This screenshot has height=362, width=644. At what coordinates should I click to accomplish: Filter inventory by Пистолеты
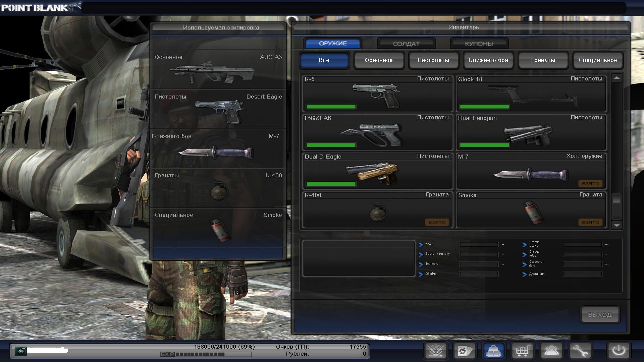tap(433, 60)
